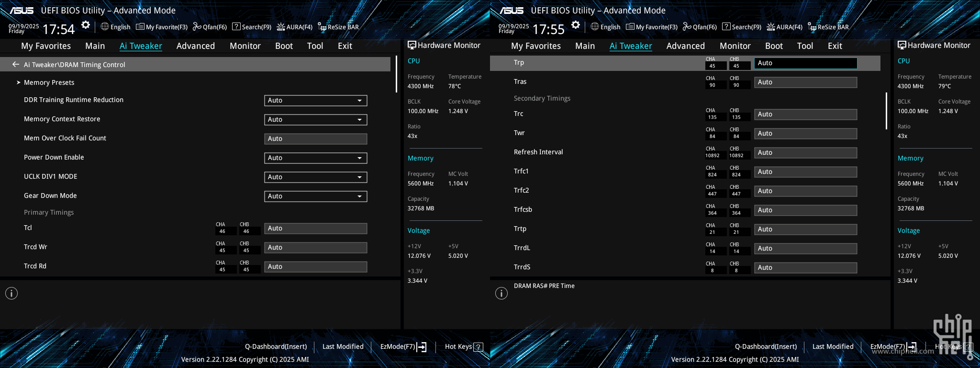Click the left screen's vertical scrollbar
980x368 pixels.
[x=396, y=74]
